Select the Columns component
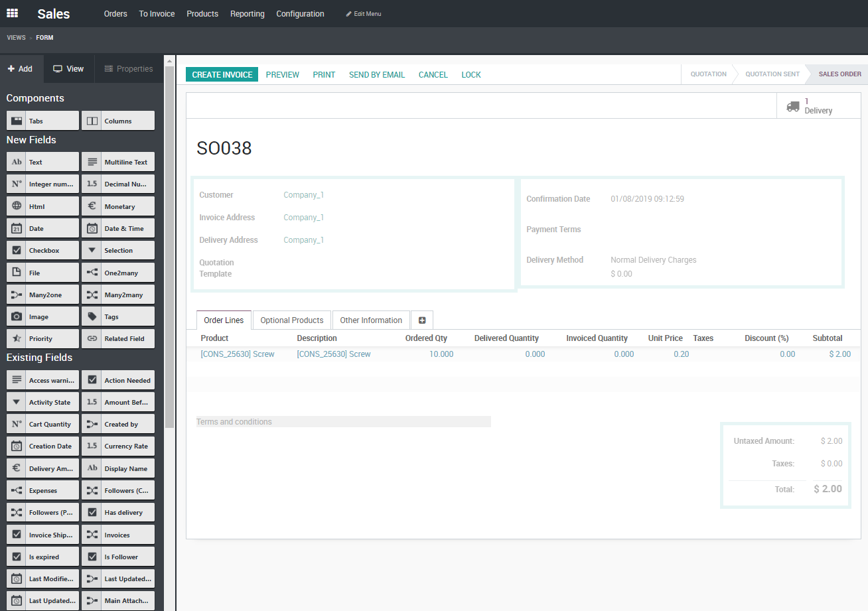The width and height of the screenshot is (868, 611). 118,121
